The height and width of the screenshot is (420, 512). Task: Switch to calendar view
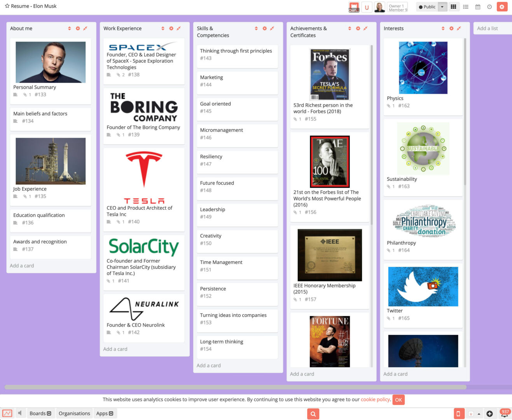click(x=478, y=7)
